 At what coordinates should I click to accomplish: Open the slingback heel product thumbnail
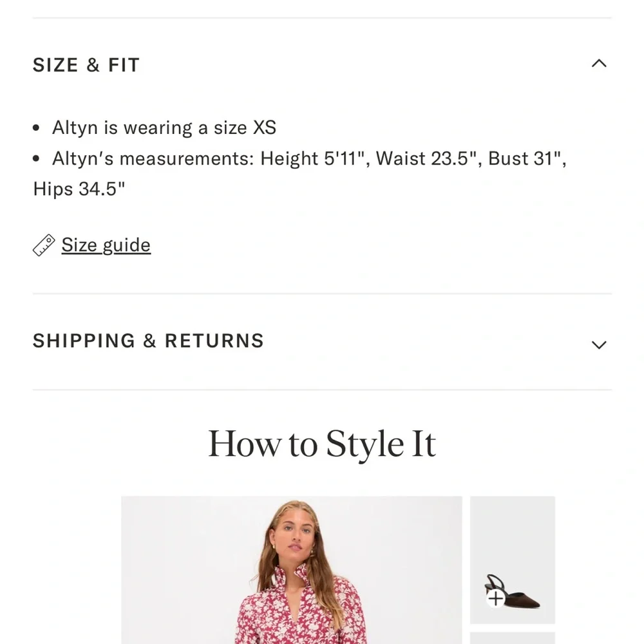pos(513,560)
